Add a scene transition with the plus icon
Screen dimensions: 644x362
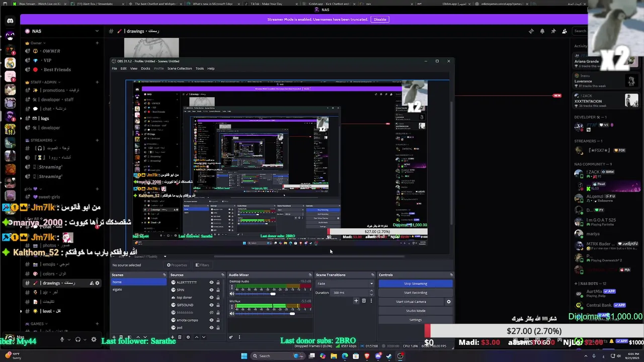(x=356, y=301)
